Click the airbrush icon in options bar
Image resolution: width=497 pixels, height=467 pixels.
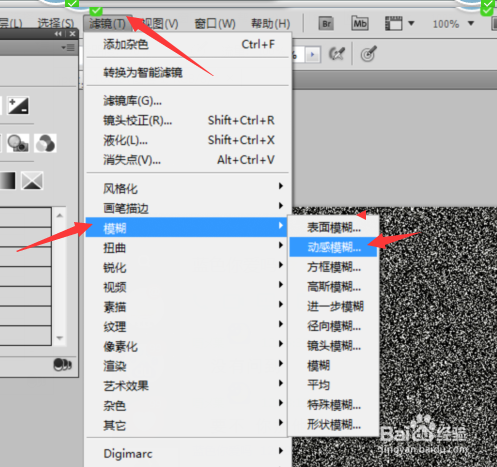click(337, 54)
